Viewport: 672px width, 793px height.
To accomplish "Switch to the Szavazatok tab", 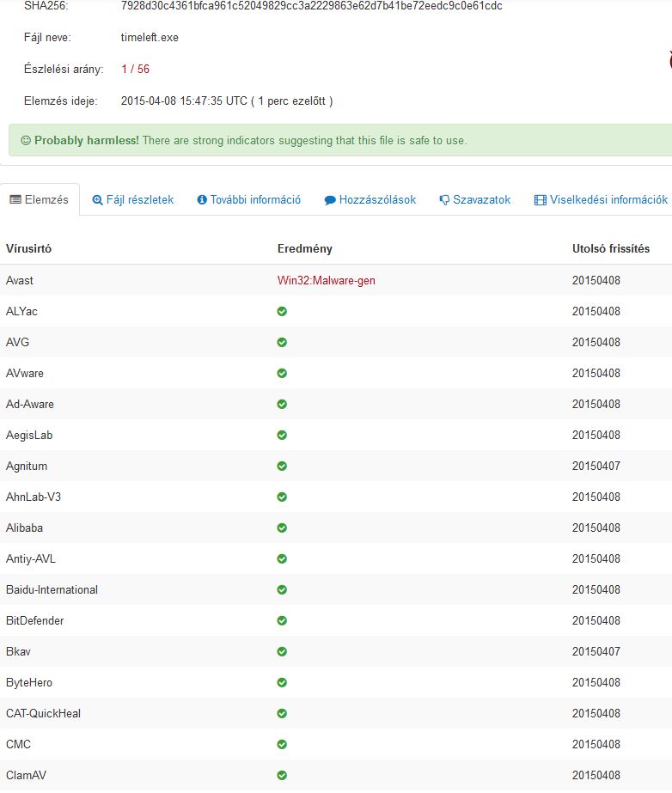I will 474,200.
